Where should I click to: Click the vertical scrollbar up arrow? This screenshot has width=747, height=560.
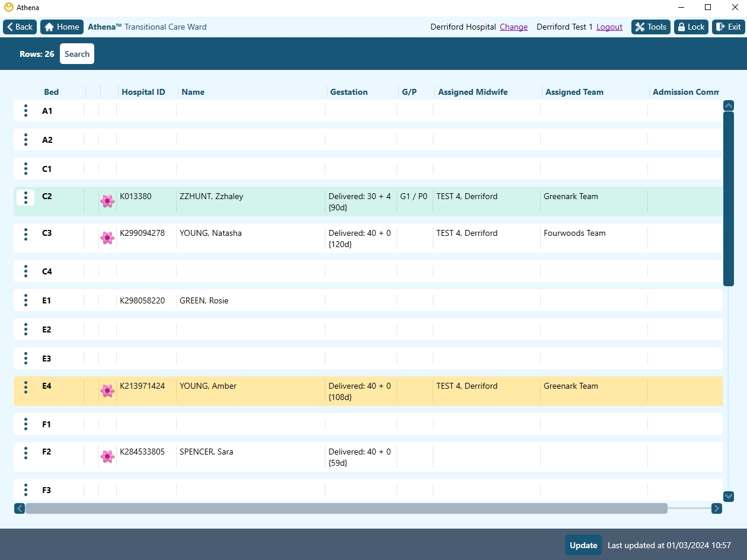tap(729, 105)
